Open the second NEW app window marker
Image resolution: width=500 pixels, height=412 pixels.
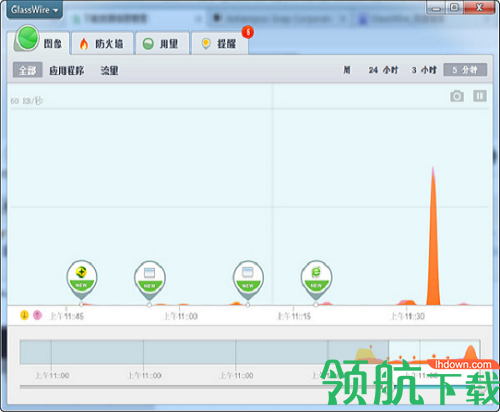[x=150, y=280]
